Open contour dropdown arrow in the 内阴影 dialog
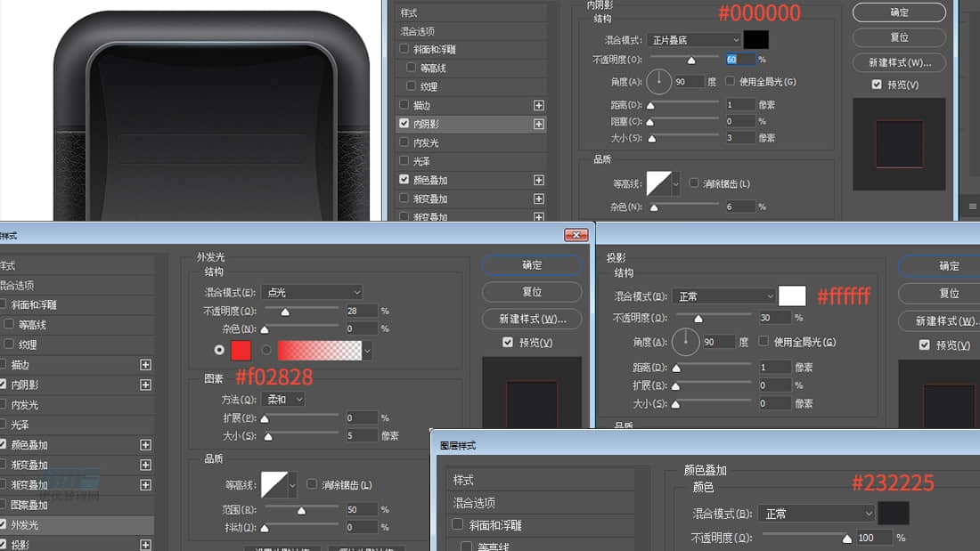 (675, 183)
